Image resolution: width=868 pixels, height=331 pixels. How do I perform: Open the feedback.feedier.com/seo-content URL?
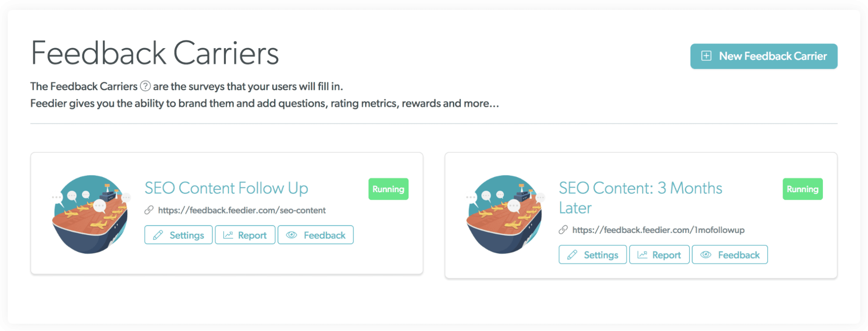click(242, 210)
